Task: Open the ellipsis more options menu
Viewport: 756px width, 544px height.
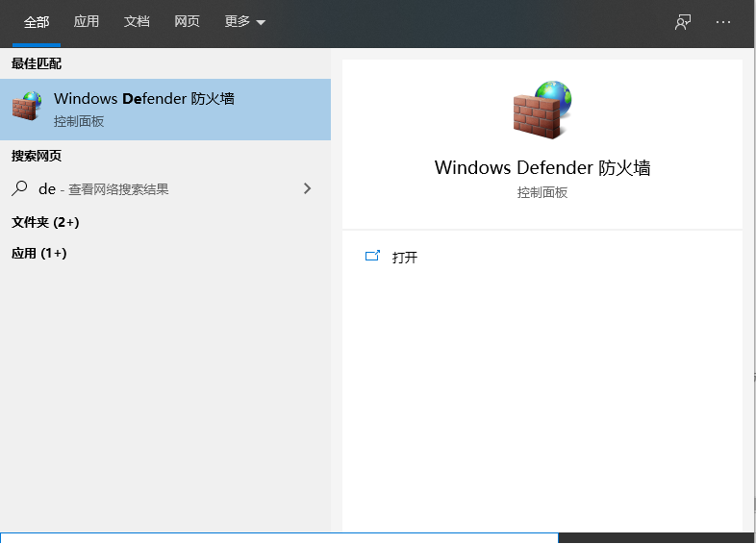Action: coord(723,22)
